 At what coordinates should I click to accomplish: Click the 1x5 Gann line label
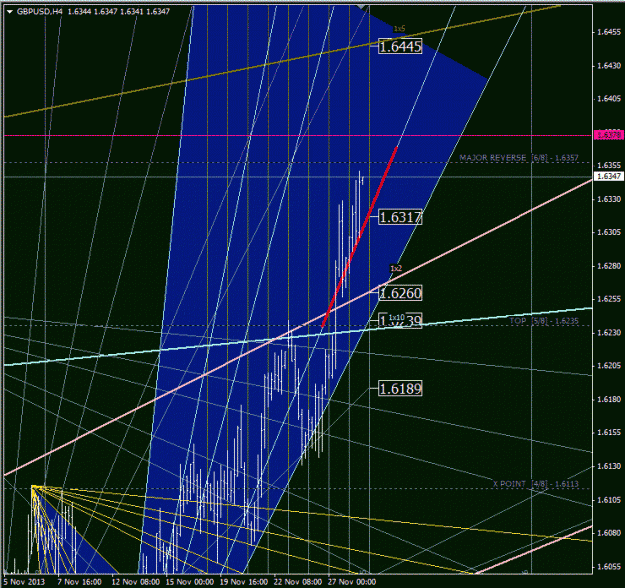[399, 29]
